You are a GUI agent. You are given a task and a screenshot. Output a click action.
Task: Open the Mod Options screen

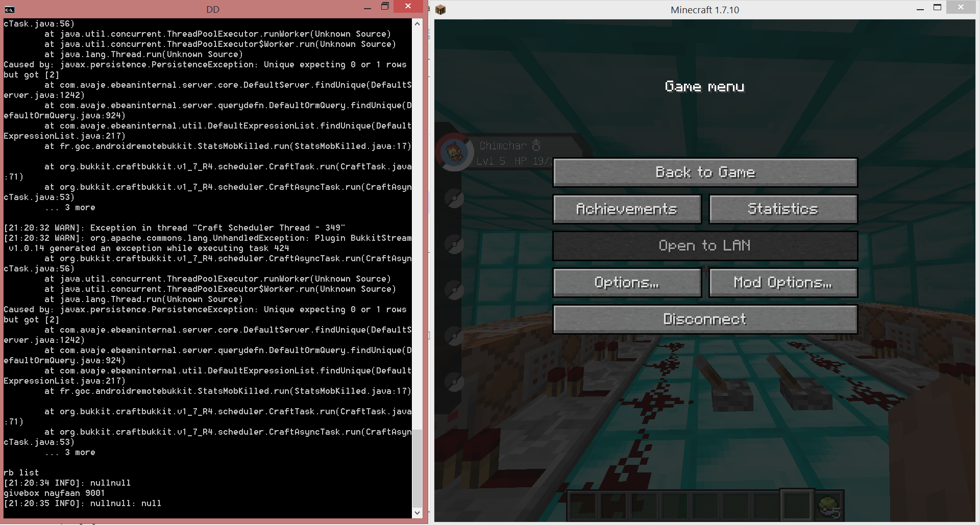[783, 282]
